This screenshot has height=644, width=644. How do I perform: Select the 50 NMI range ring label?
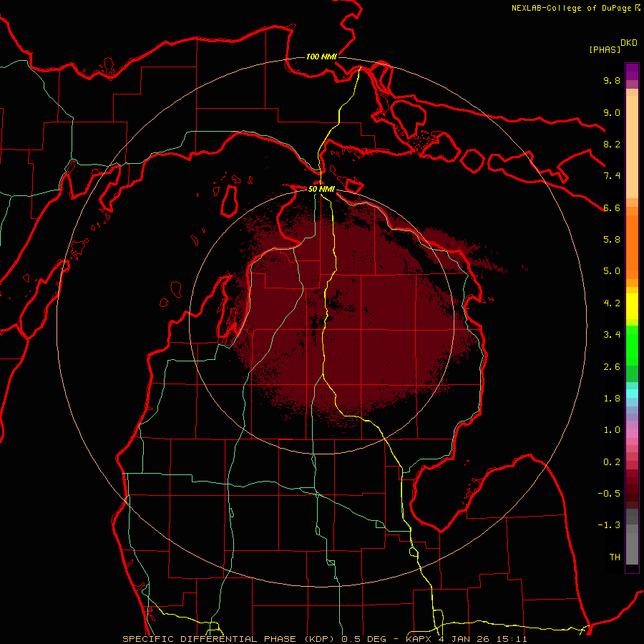click(x=321, y=189)
